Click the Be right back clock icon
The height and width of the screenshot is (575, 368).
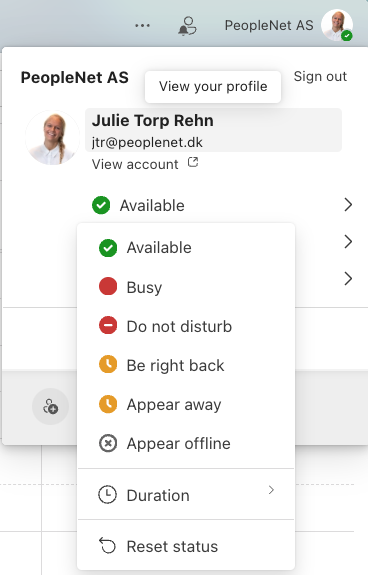coord(108,365)
